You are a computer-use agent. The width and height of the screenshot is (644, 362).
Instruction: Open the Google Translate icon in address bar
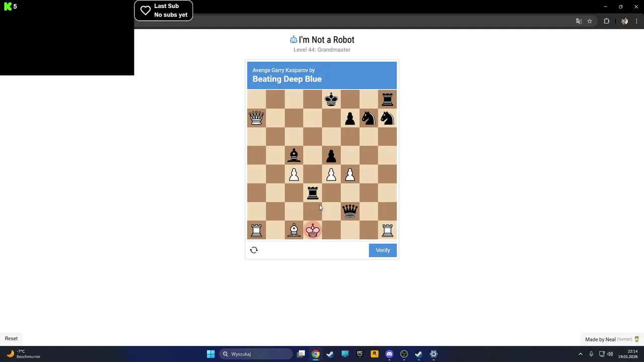(x=579, y=21)
